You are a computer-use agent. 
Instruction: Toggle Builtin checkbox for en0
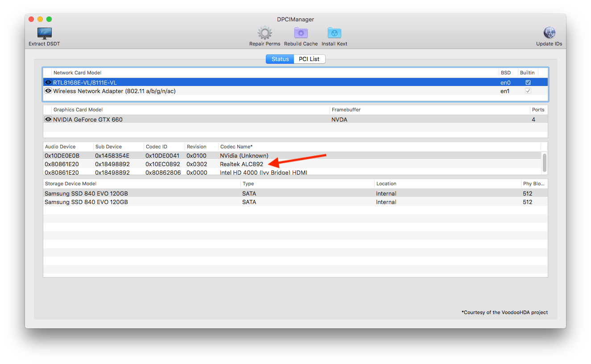(528, 82)
